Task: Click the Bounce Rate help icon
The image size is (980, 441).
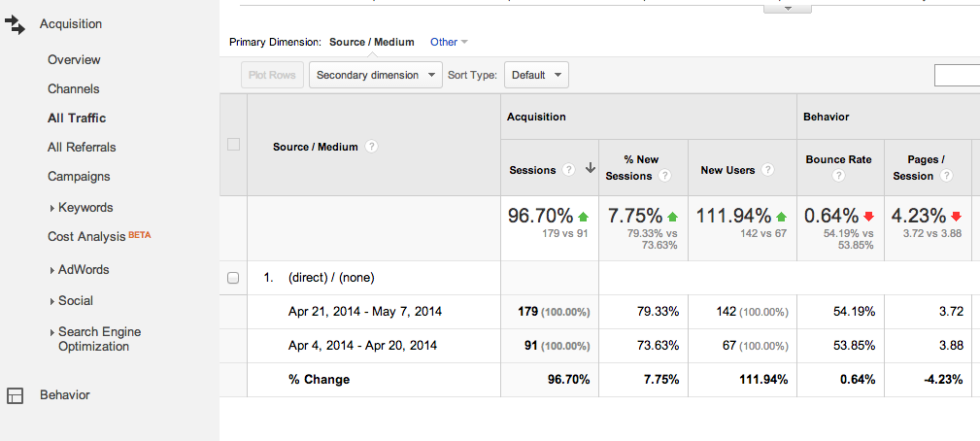Action: click(x=838, y=177)
